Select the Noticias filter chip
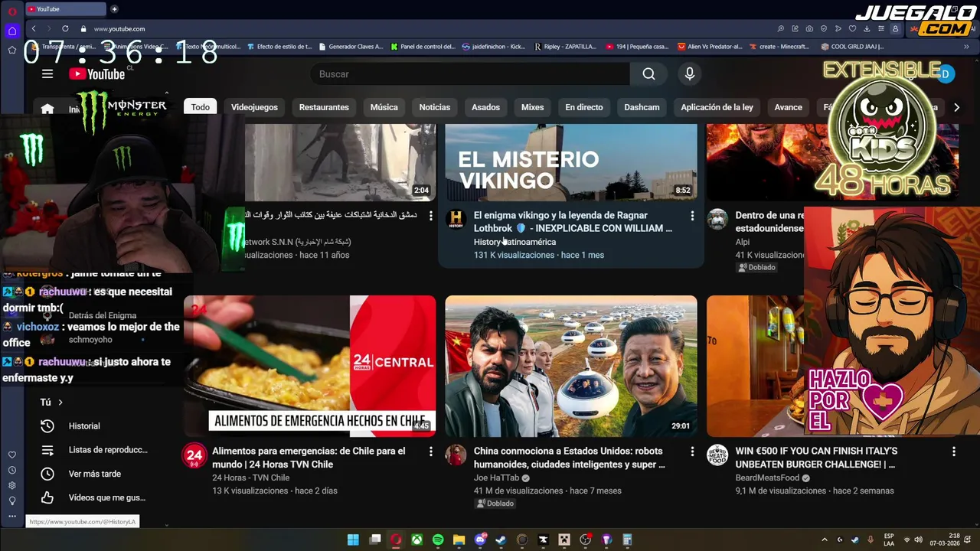This screenshot has width=980, height=551. (x=435, y=107)
